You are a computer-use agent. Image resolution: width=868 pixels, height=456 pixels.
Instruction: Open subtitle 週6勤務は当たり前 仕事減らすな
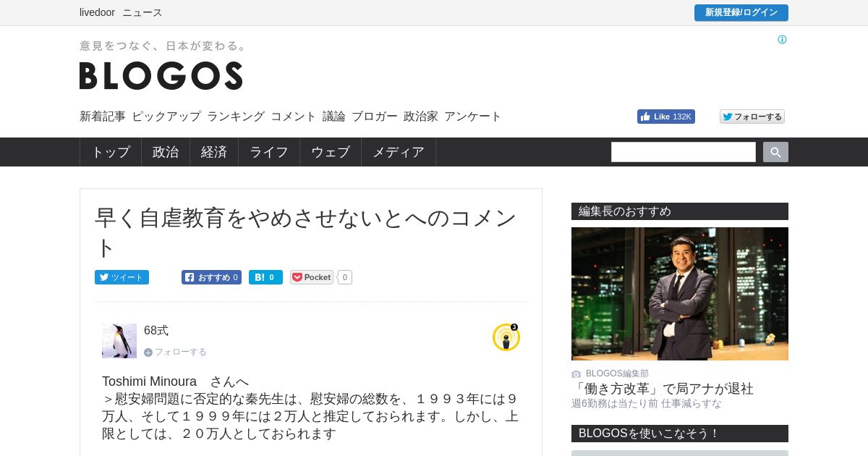coord(647,404)
